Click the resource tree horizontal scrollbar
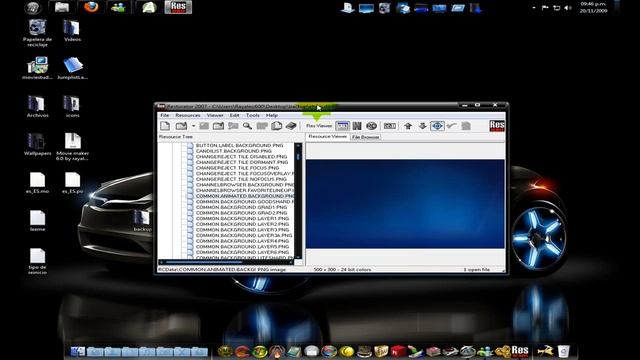Viewport: 640px width, 360px height. click(225, 262)
